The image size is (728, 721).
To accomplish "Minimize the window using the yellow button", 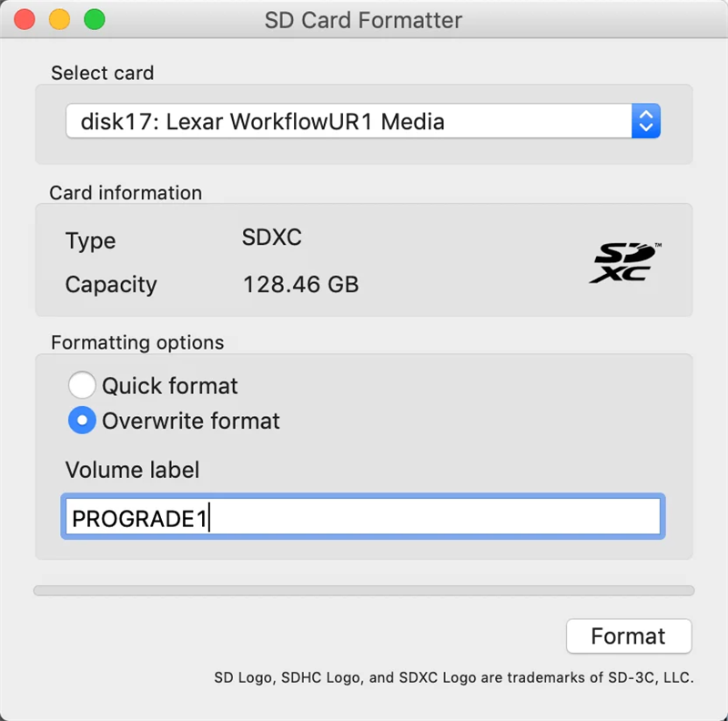I will [59, 19].
